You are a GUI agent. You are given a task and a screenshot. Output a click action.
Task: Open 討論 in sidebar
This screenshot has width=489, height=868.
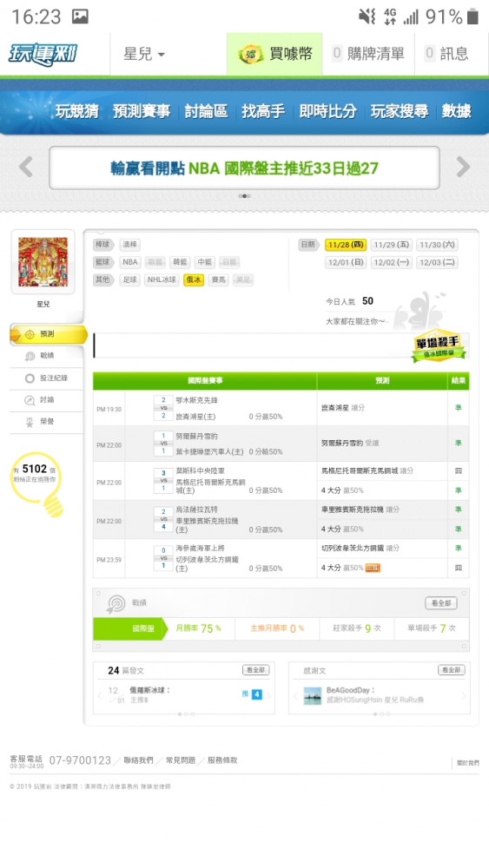click(47, 399)
